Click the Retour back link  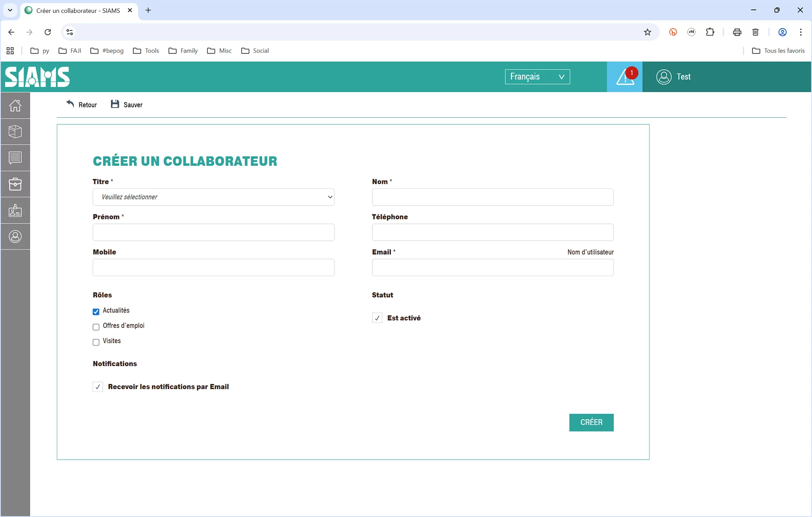point(82,105)
